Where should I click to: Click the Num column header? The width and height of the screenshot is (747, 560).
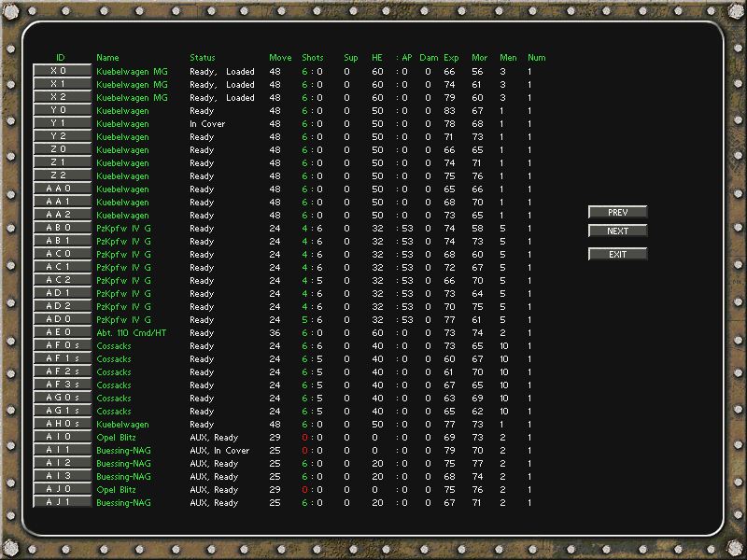[536, 58]
